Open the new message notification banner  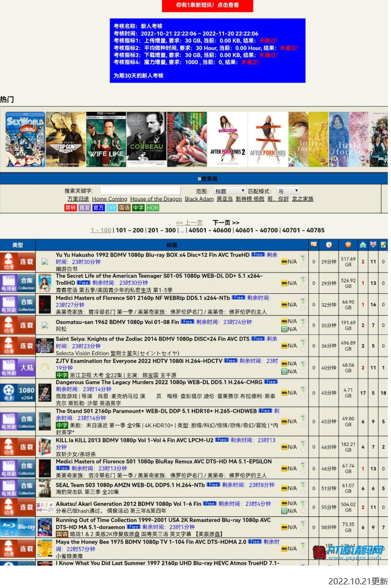click(x=207, y=5)
